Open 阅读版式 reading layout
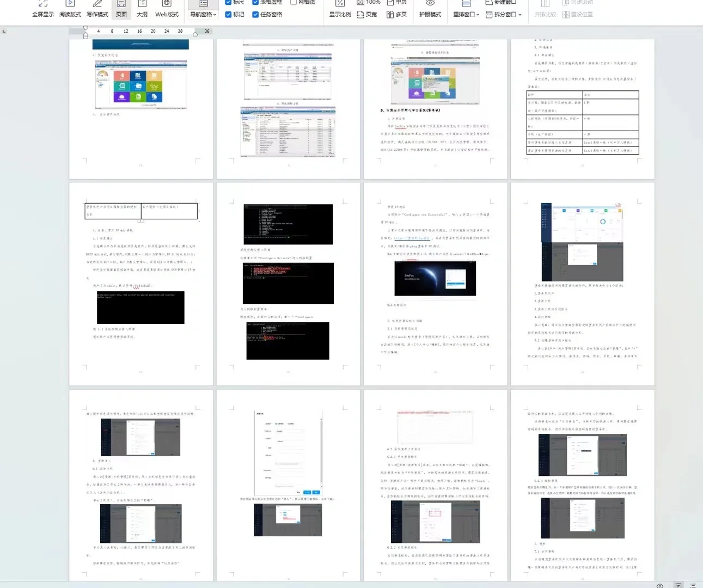Screen dimensions: 703x588 (70, 9)
